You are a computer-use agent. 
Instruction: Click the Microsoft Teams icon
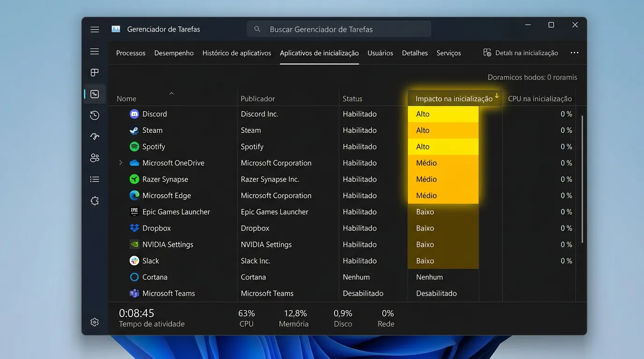point(134,294)
